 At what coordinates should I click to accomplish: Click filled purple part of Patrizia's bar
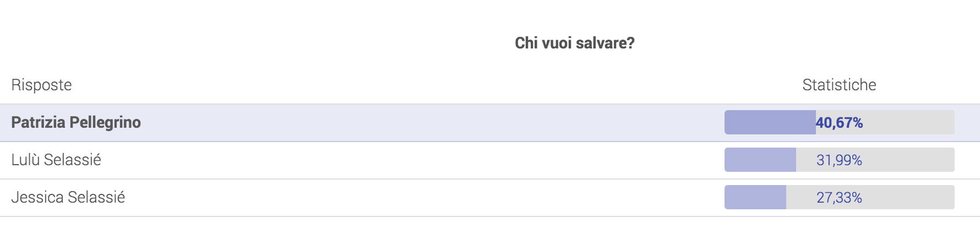770,122
